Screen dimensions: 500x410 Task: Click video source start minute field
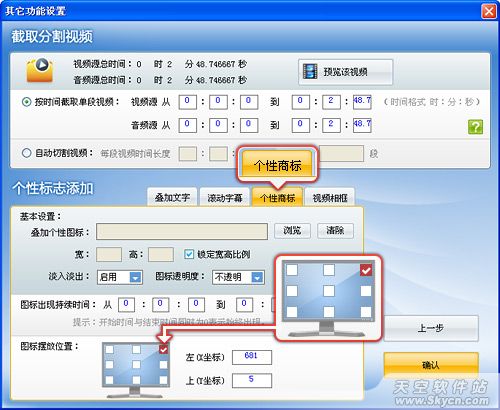click(x=218, y=102)
